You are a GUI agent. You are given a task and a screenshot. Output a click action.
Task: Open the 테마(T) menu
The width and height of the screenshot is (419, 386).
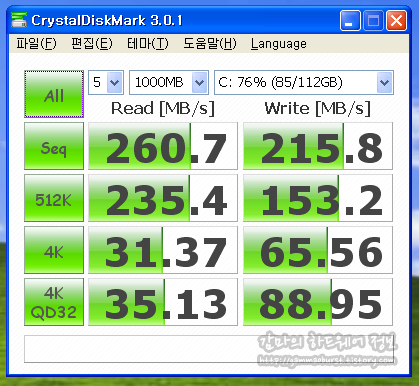(x=148, y=43)
